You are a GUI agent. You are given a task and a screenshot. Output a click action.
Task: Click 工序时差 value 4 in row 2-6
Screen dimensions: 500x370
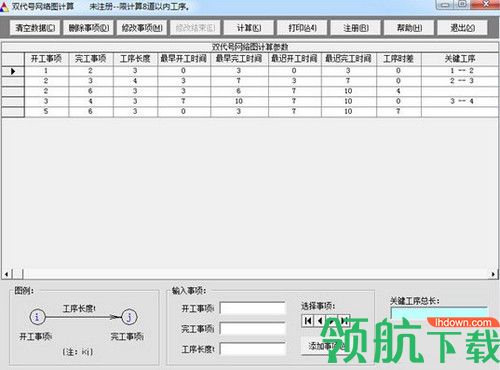pyautogui.click(x=398, y=91)
